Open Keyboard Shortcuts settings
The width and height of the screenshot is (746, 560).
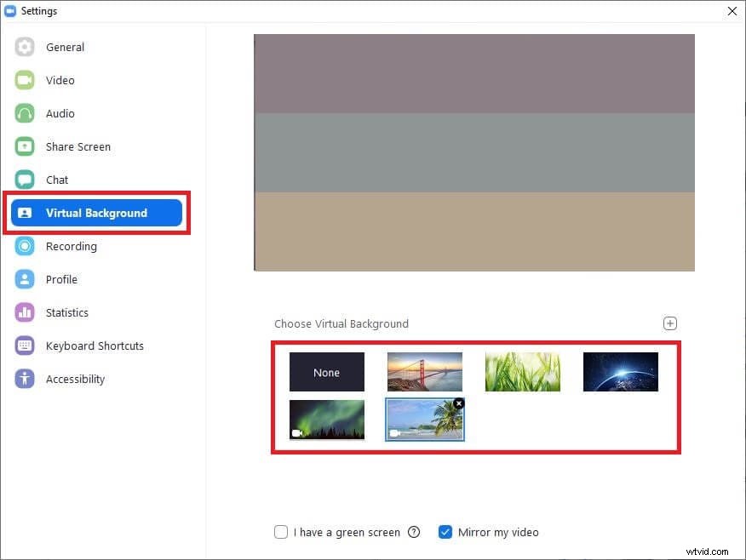[94, 346]
